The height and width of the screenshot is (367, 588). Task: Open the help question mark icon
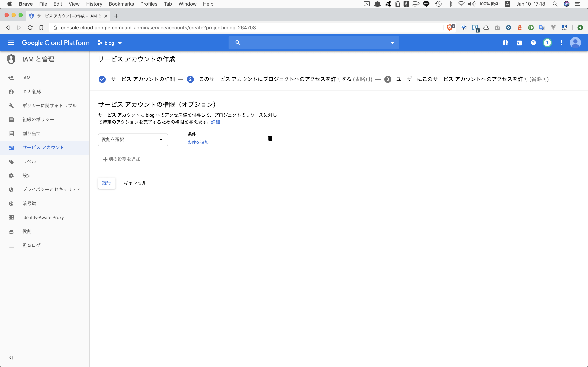[x=533, y=42]
